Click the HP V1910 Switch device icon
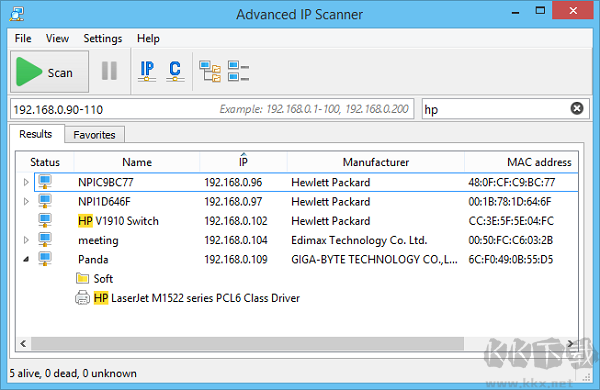This screenshot has width=600, height=390. pyautogui.click(x=45, y=220)
